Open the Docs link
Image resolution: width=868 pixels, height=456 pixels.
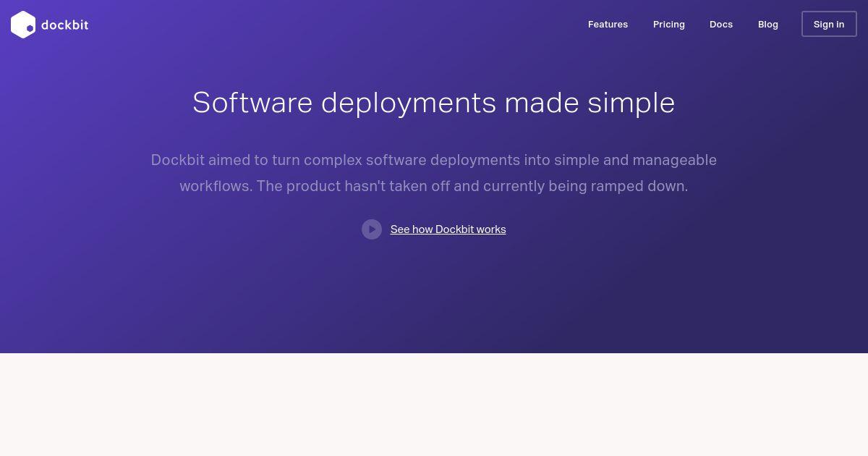tap(721, 24)
